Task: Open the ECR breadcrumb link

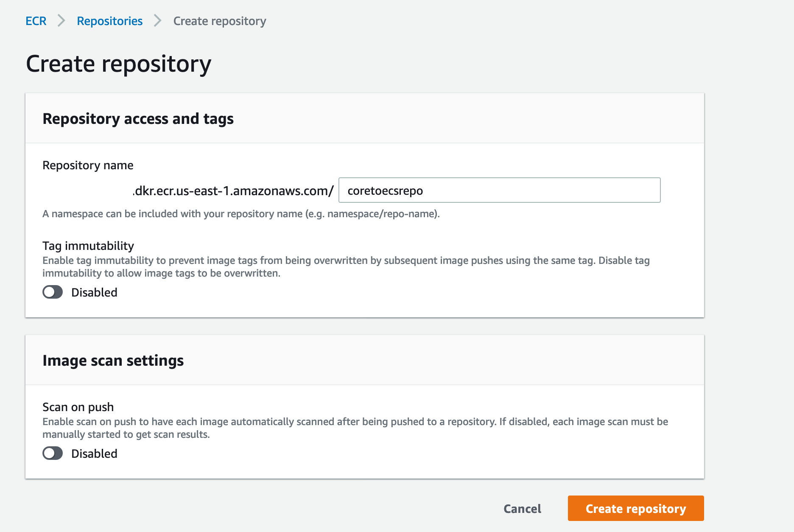Action: click(36, 21)
